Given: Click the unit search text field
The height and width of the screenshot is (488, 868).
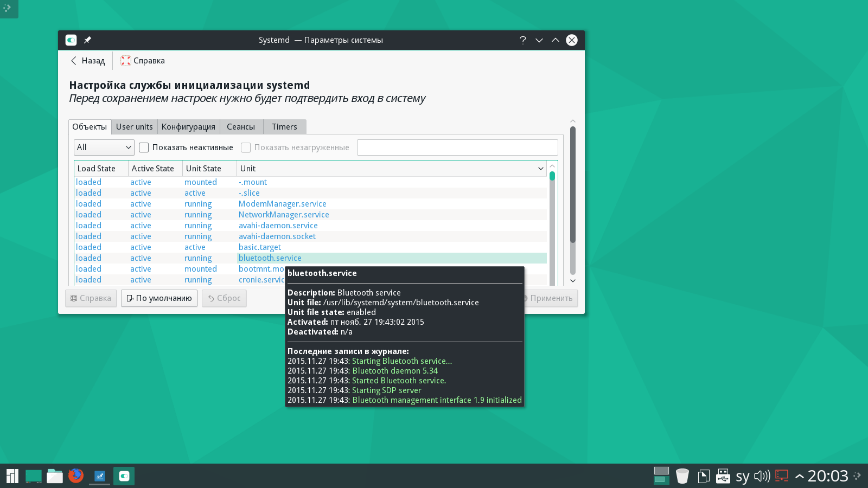Looking at the screenshot, I should [x=457, y=147].
